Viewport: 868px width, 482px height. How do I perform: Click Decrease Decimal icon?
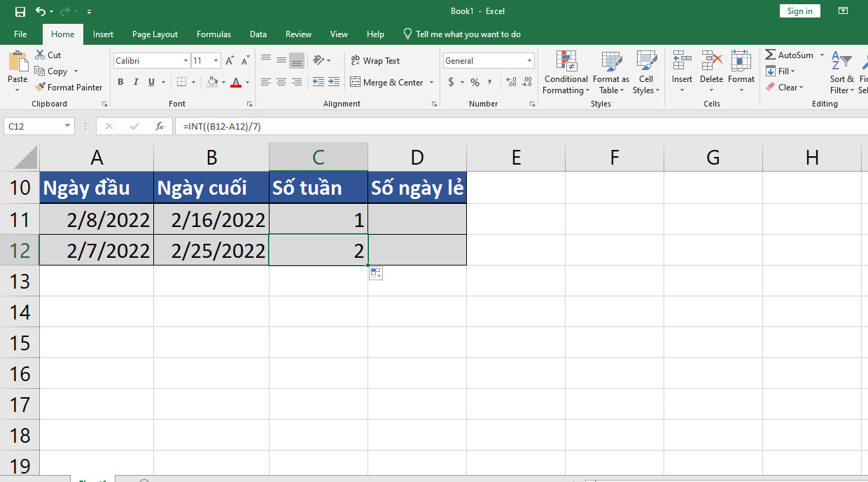pyautogui.click(x=527, y=83)
